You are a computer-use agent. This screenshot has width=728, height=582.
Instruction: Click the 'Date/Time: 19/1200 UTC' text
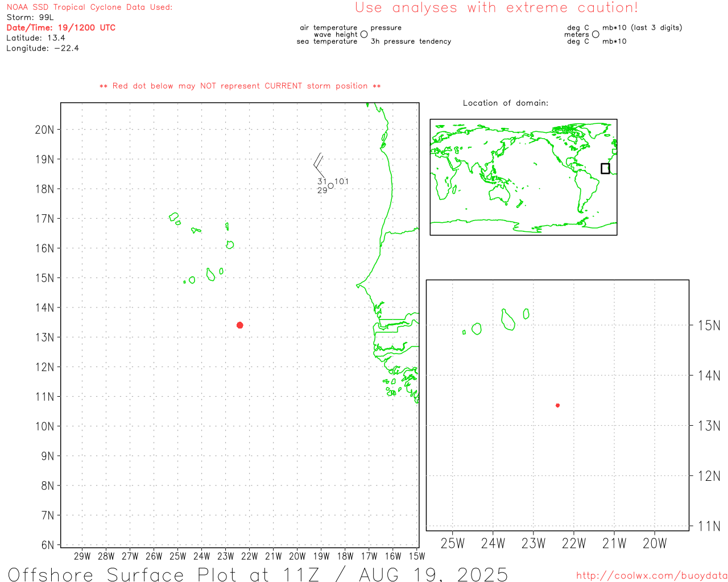click(x=61, y=27)
